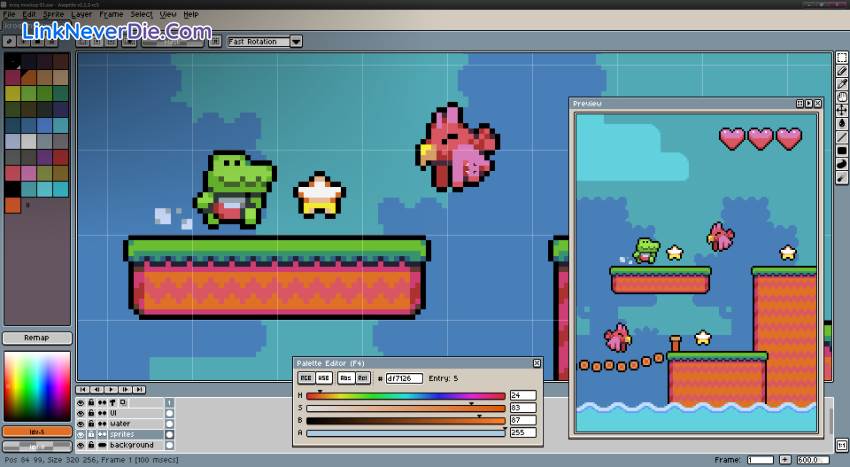
Task: Open the Fast Rotation dropdown
Action: (296, 42)
